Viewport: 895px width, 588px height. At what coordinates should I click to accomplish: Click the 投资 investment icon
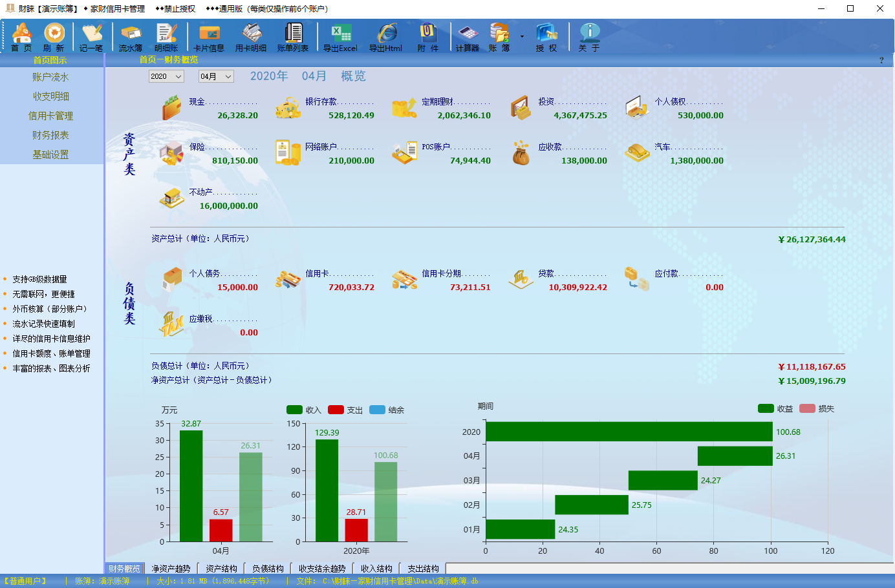521,107
